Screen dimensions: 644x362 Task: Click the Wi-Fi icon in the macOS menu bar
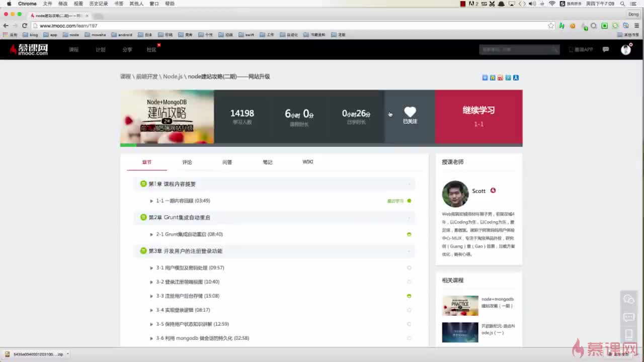click(x=552, y=4)
